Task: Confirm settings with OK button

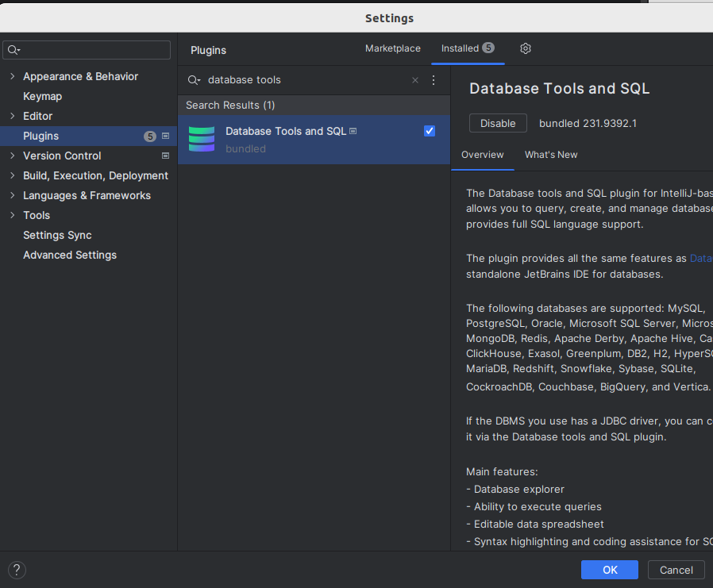Action: coord(609,570)
